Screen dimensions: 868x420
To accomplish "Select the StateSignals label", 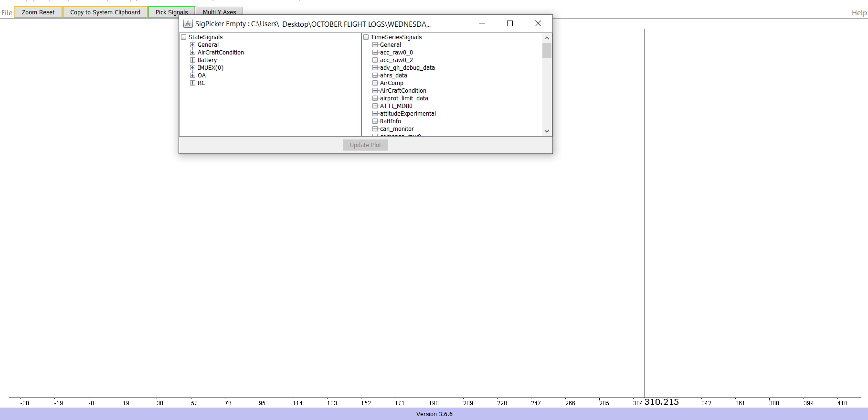I will click(x=206, y=37).
